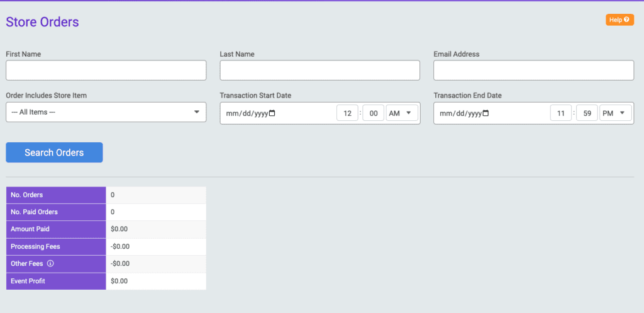
Task: Focus the Last Name field
Action: tap(320, 71)
